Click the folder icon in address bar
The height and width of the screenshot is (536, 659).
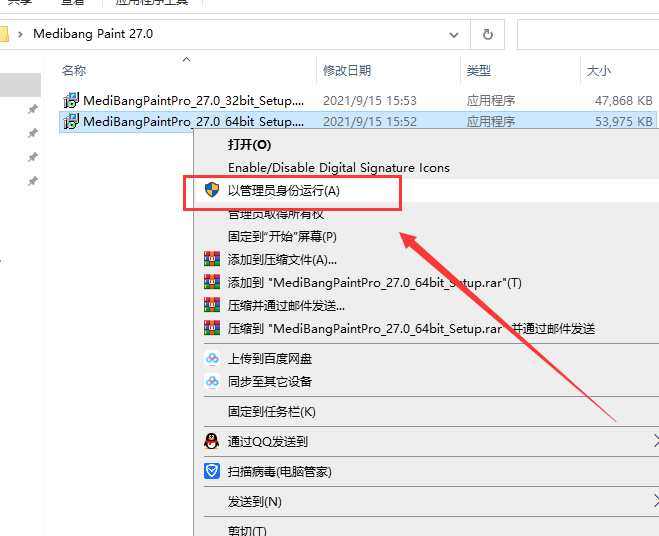click(4, 34)
